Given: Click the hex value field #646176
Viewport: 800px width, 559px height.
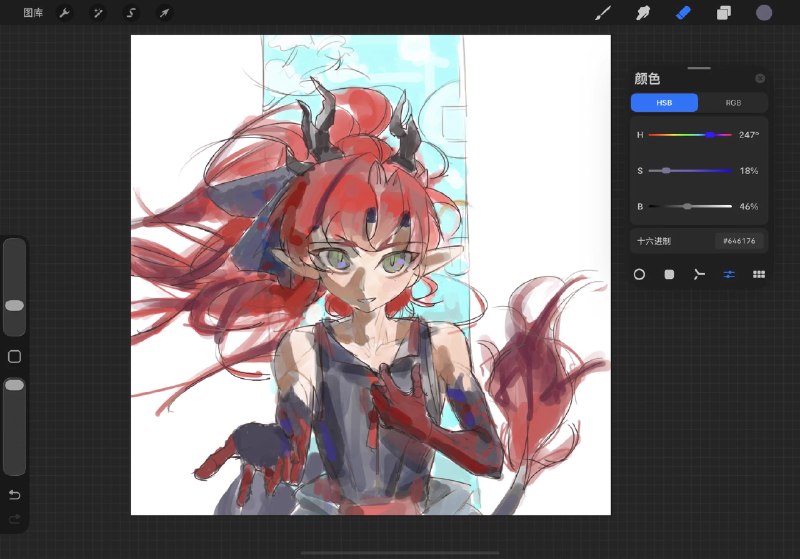Looking at the screenshot, I should [x=739, y=241].
